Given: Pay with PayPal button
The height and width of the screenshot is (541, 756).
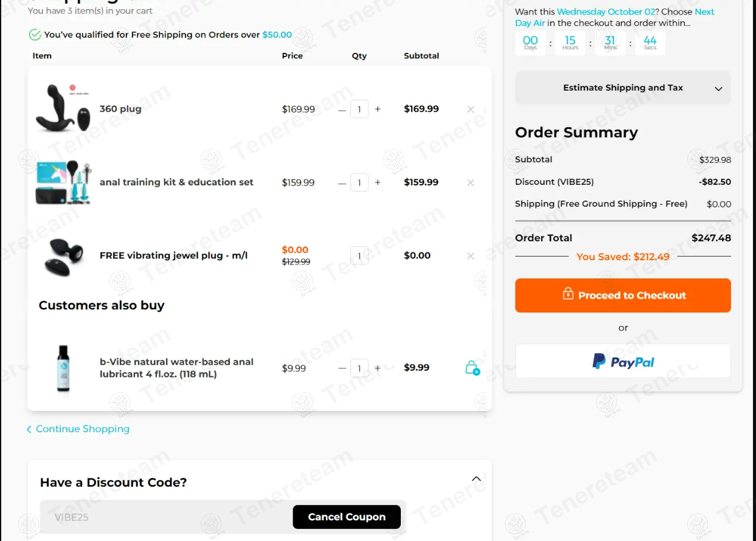Looking at the screenshot, I should click(623, 362).
